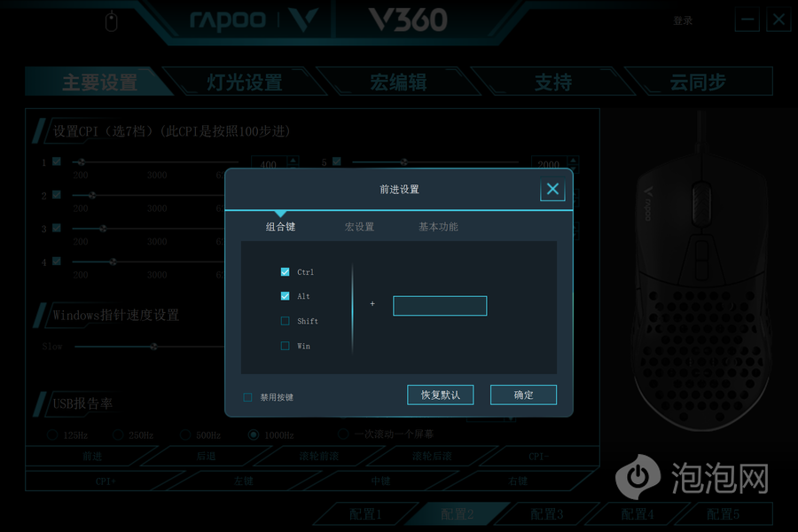Check the 禁用按键 option
Screen dimensions: 798x532
[248, 397]
